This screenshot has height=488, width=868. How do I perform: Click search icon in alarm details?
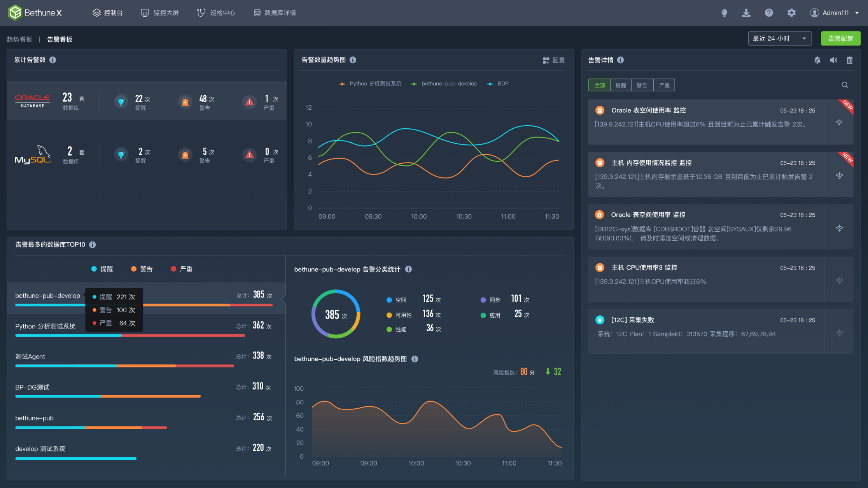click(845, 85)
